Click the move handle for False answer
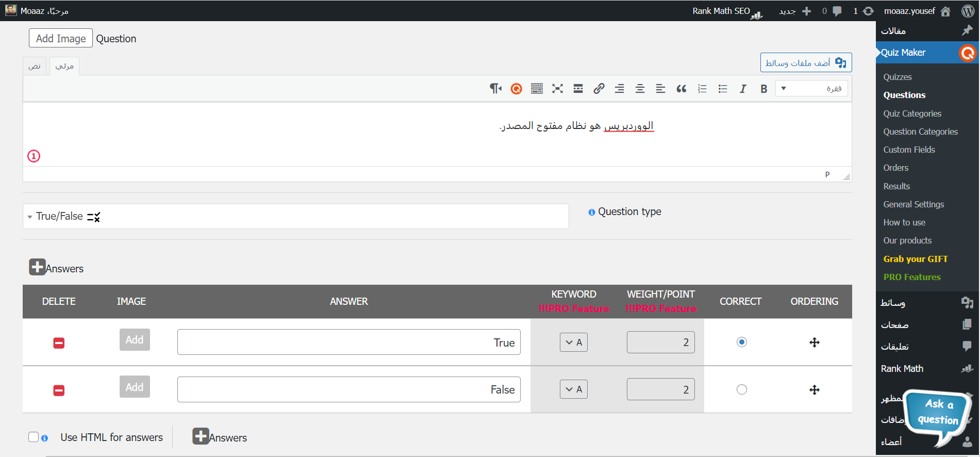This screenshot has height=457, width=980. 814,390
